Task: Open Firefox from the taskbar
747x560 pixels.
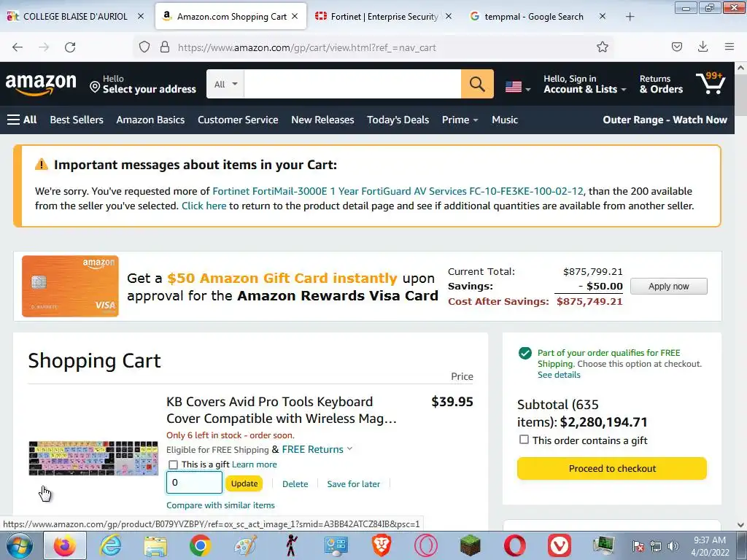Action: (65, 545)
